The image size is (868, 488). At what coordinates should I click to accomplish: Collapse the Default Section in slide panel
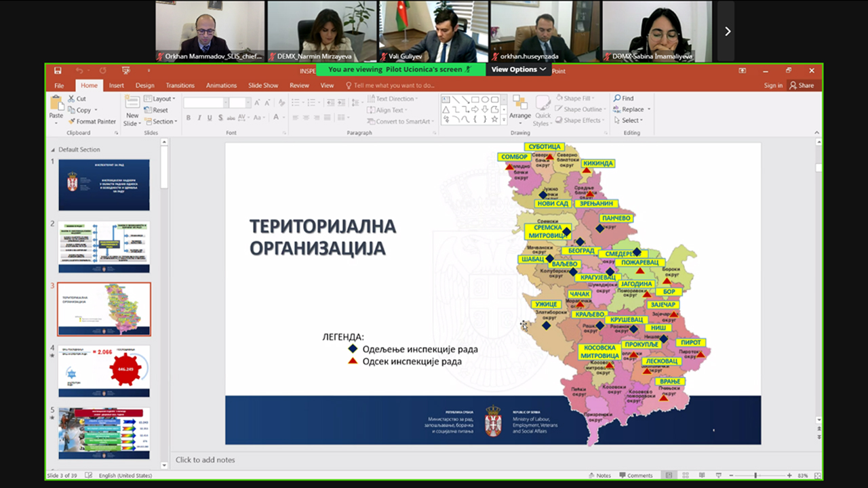54,150
